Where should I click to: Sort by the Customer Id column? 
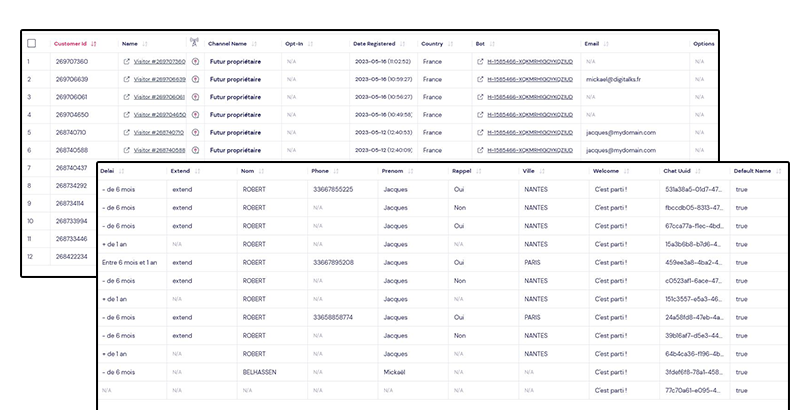94,44
